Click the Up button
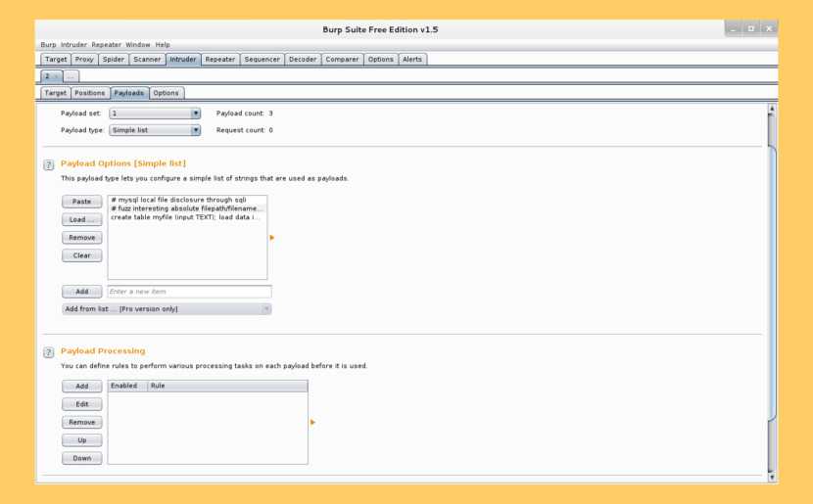The image size is (813, 504). coord(82,439)
